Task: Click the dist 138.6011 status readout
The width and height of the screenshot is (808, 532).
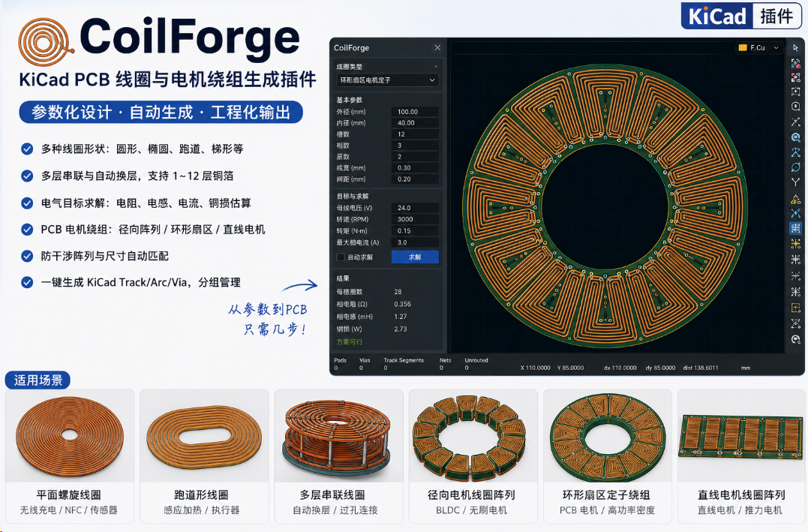Action: tap(700, 368)
